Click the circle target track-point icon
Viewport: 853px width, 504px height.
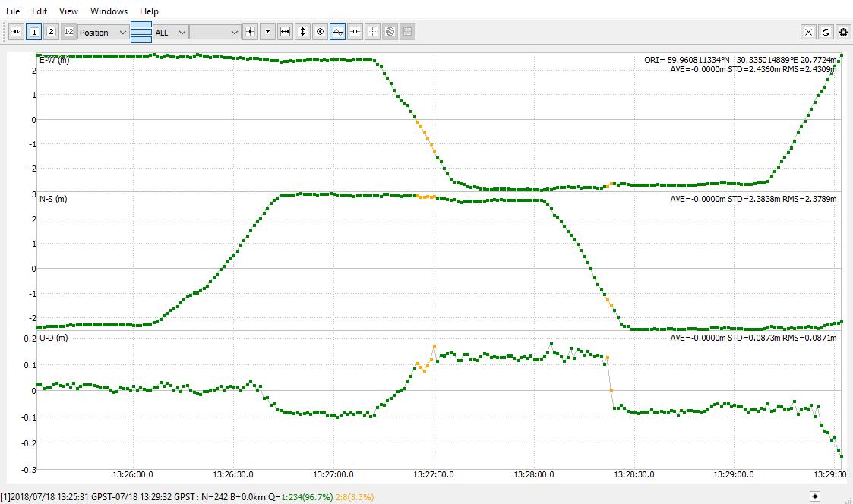tap(320, 32)
